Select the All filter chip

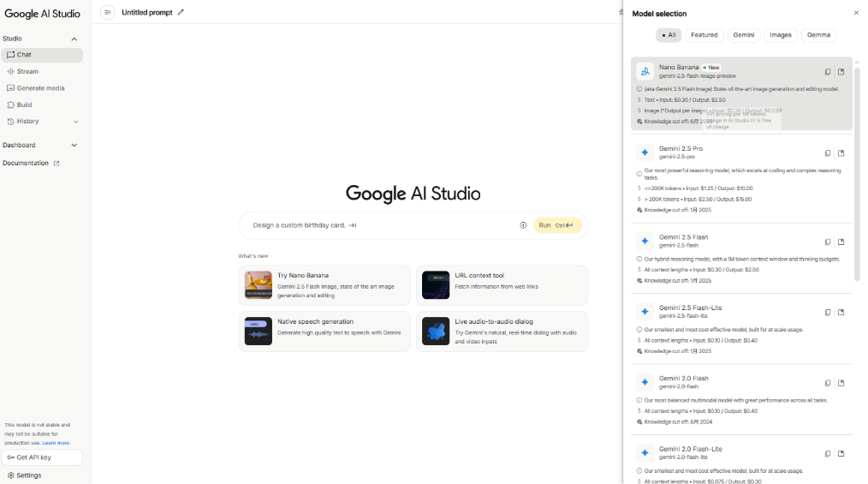(669, 35)
